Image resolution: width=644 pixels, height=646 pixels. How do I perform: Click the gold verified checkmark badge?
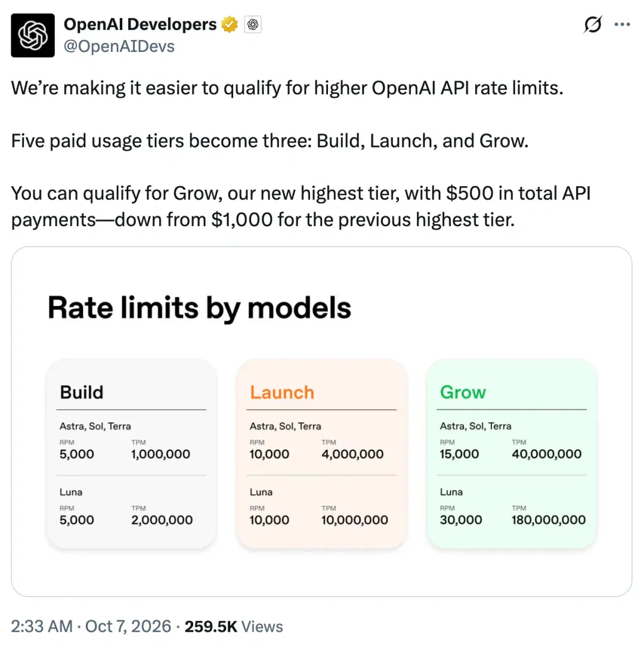pos(230,24)
